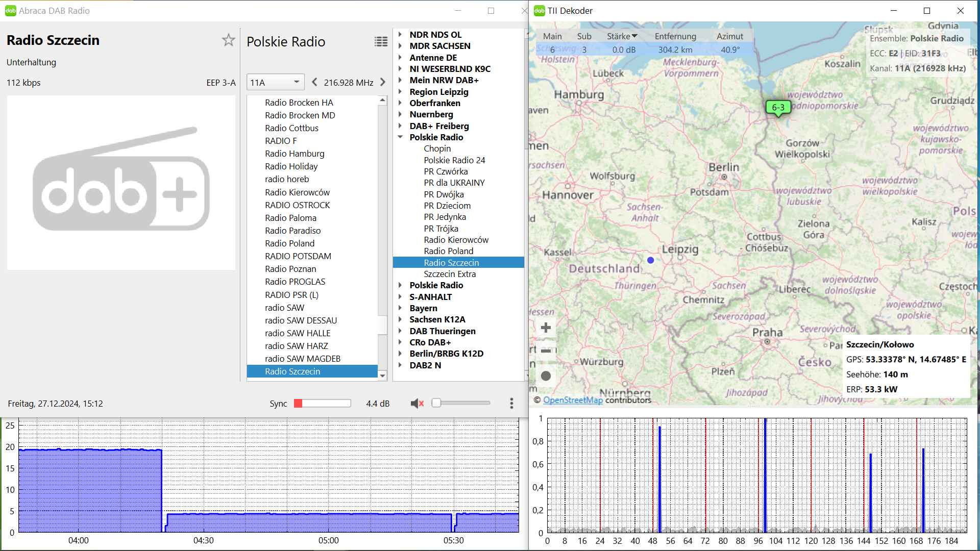Select Radio Poznan in the station list
The width and height of the screenshot is (980, 551).
(x=290, y=269)
